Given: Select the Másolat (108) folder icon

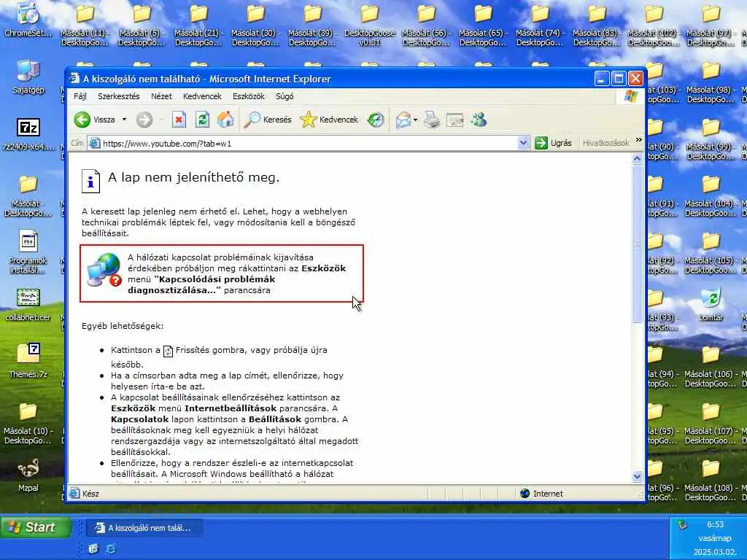Looking at the screenshot, I should click(x=711, y=480).
